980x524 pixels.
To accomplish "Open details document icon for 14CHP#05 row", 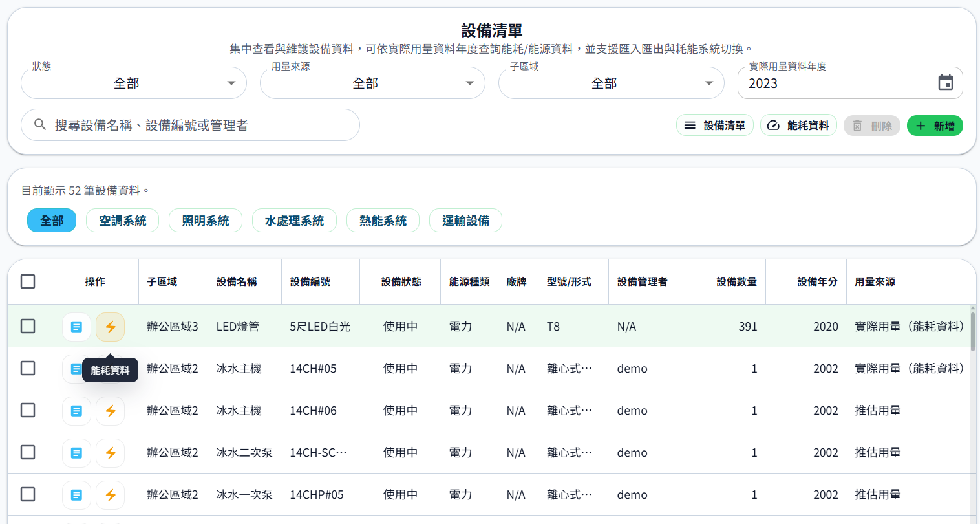I will pos(76,495).
